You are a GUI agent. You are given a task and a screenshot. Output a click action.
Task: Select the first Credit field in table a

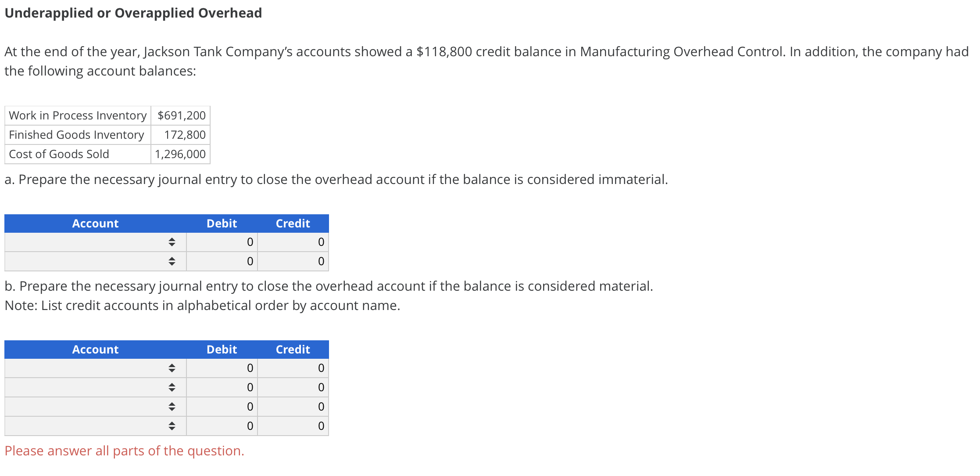[293, 242]
